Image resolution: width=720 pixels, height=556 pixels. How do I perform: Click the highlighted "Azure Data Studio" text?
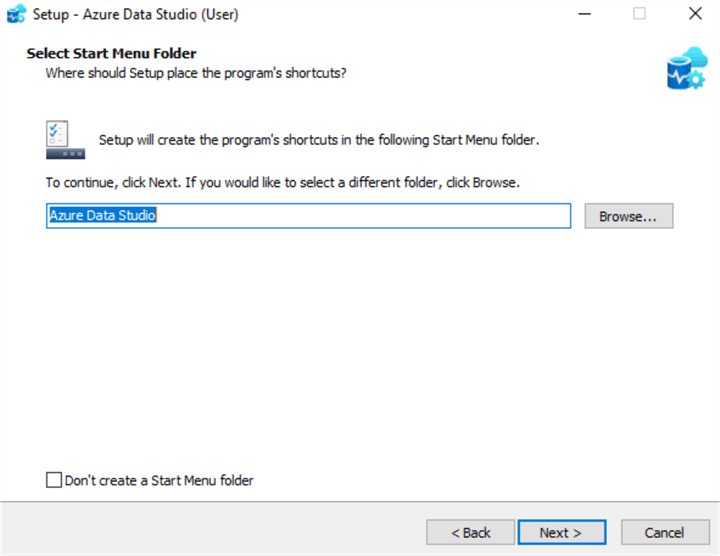click(103, 216)
